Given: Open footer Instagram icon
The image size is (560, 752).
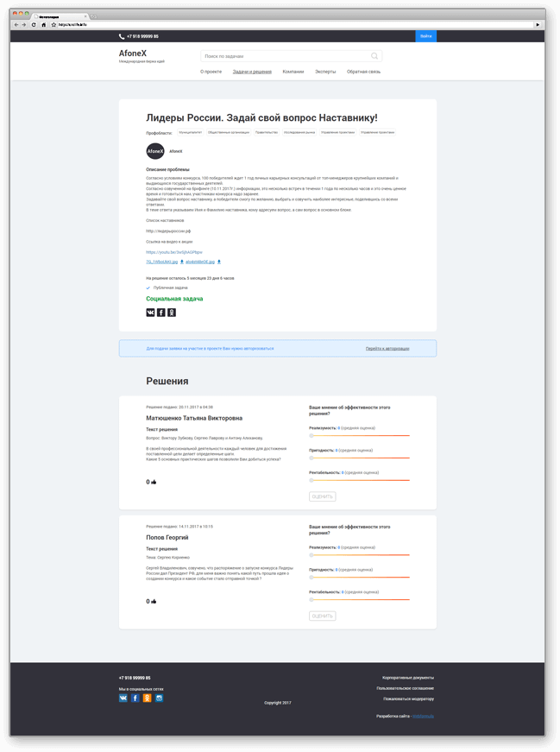Looking at the screenshot, I should pos(159,698).
